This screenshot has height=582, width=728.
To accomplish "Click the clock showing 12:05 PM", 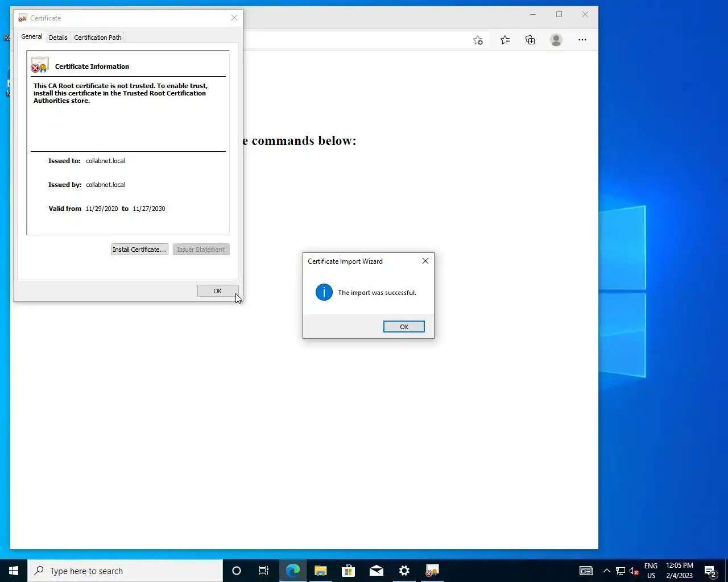I will (680, 571).
